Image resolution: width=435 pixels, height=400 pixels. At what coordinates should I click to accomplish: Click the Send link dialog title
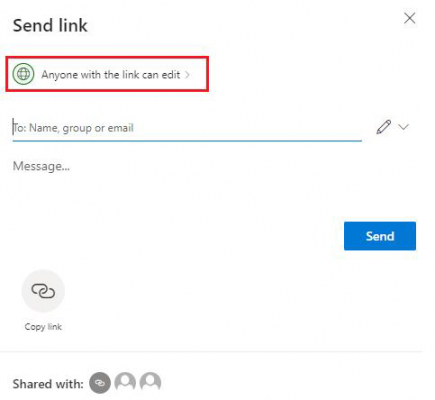50,26
